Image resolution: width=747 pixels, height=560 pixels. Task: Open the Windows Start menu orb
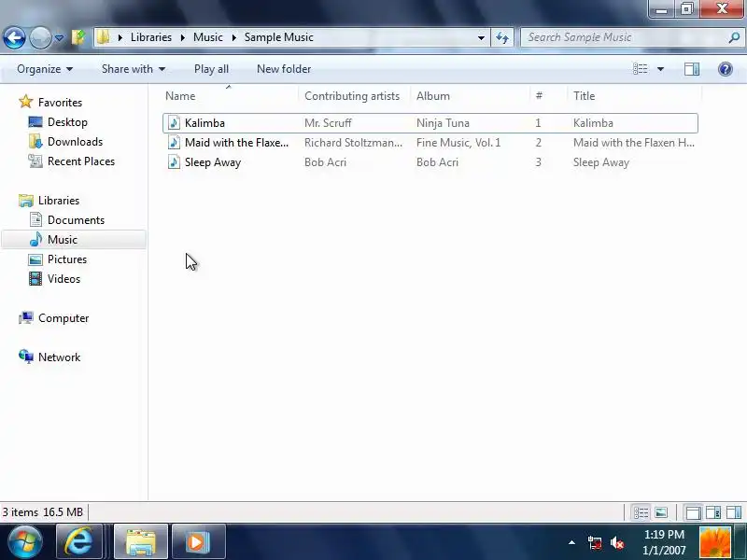click(25, 542)
